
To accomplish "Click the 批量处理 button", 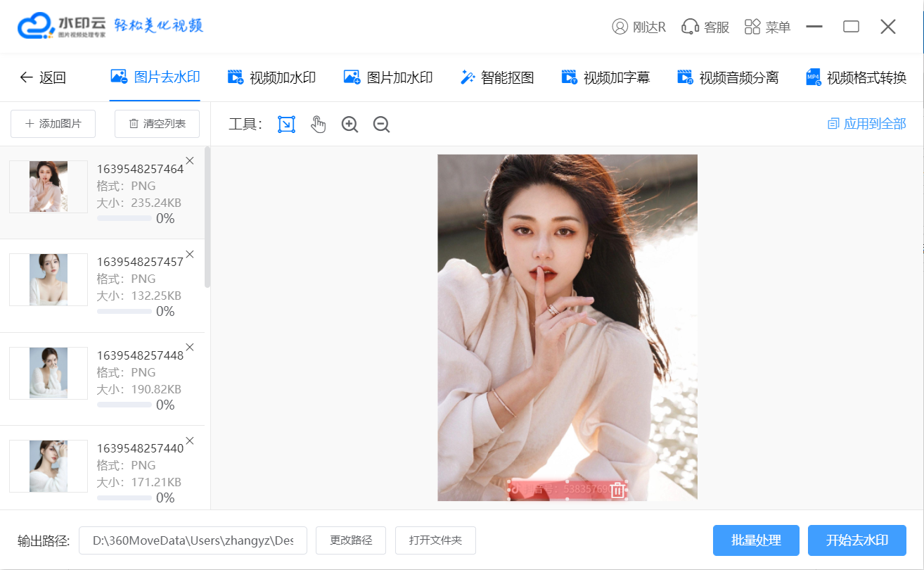I will point(756,540).
